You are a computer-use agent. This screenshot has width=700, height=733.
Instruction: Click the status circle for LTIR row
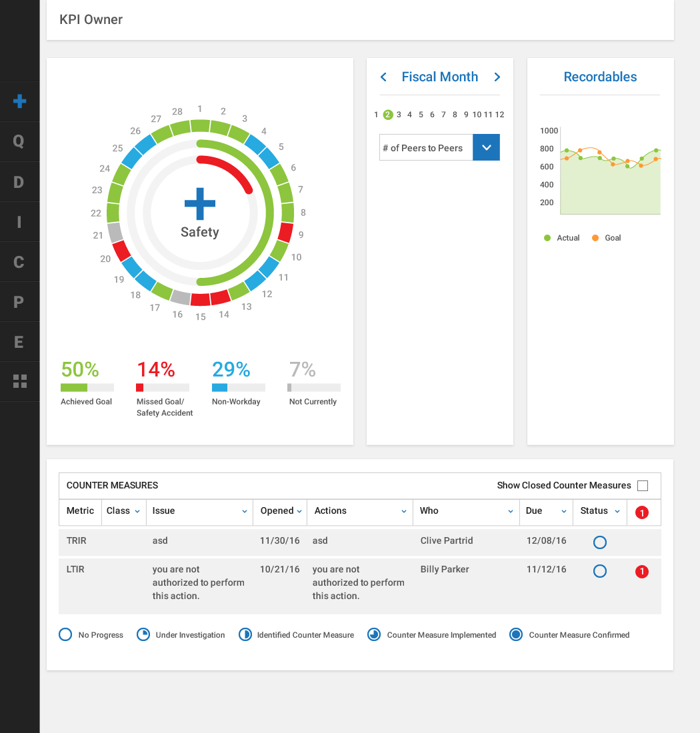point(600,571)
